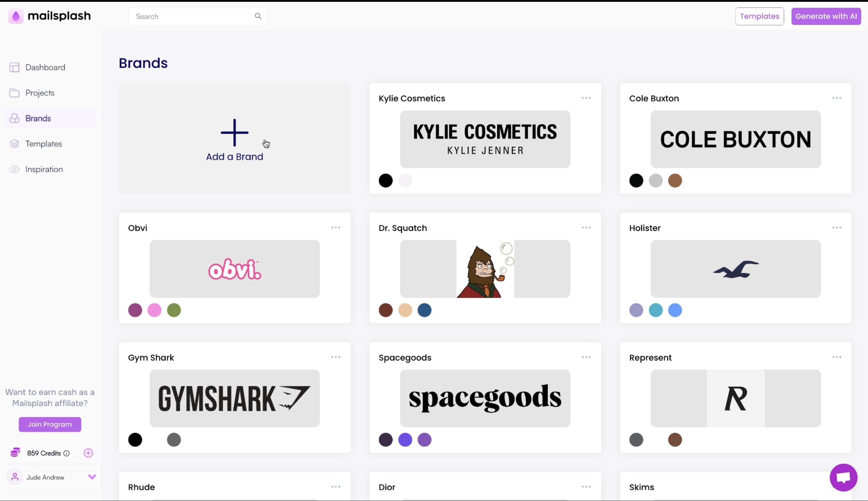Click the Search input field
The height and width of the screenshot is (501, 868).
tap(198, 16)
